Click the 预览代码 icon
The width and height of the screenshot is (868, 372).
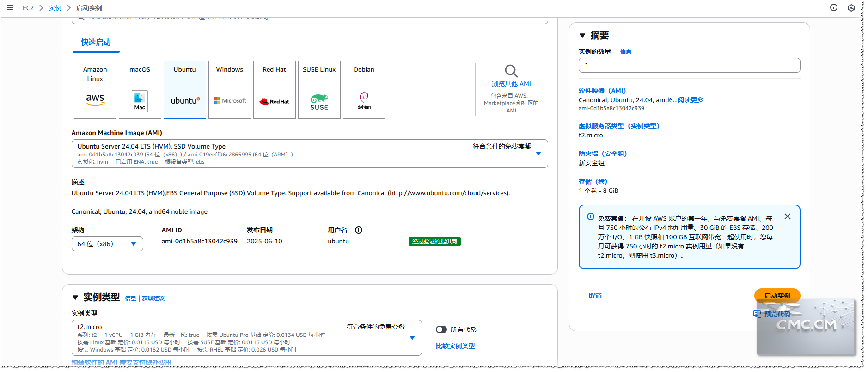point(757,314)
